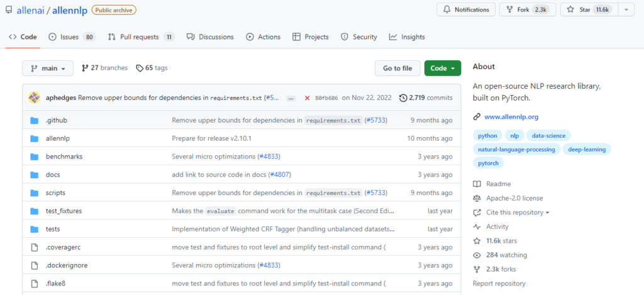
Task: Click the deep-learning topic tag
Action: click(x=587, y=150)
